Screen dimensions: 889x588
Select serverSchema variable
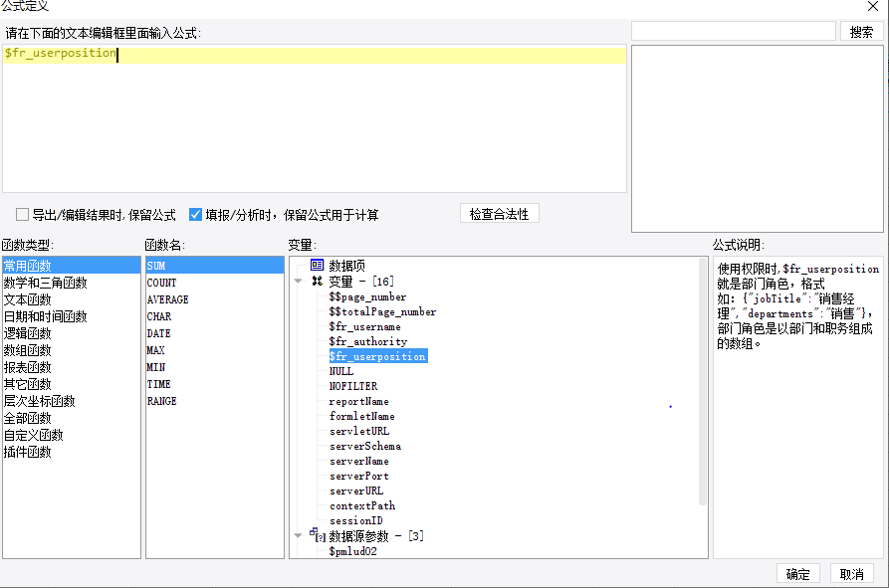point(365,446)
